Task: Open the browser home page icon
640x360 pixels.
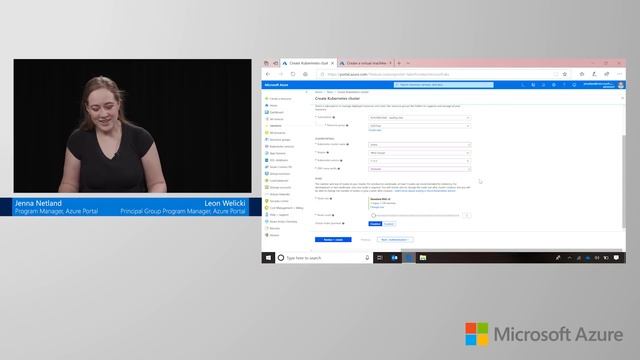Action: (x=305, y=74)
